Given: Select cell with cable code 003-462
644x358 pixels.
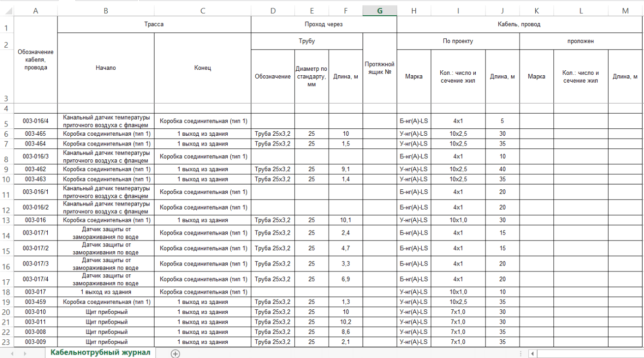Looking at the screenshot, I should pyautogui.click(x=35, y=169).
